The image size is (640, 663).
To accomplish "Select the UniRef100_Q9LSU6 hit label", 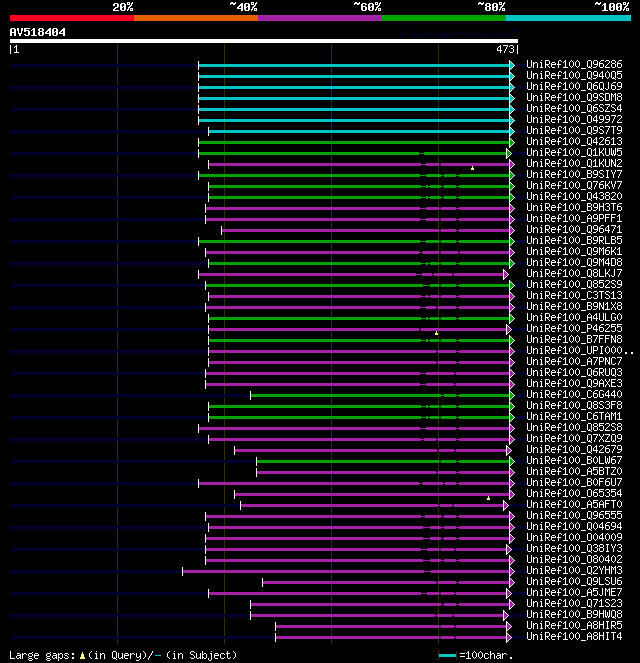I will 574,581.
